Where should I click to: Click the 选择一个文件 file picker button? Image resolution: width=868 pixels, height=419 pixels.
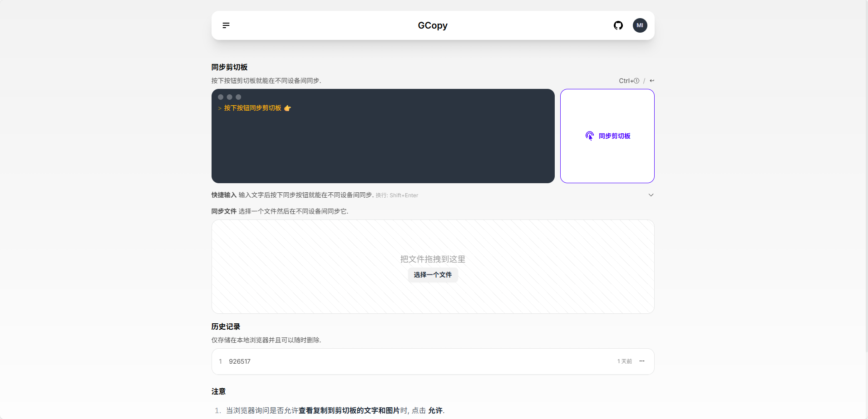click(433, 275)
